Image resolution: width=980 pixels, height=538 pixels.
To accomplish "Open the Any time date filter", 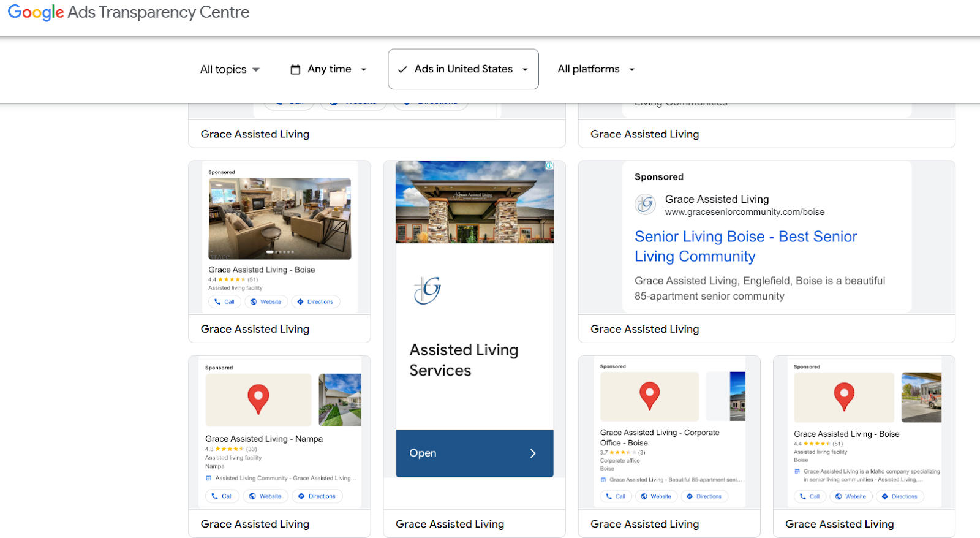I will pyautogui.click(x=328, y=69).
